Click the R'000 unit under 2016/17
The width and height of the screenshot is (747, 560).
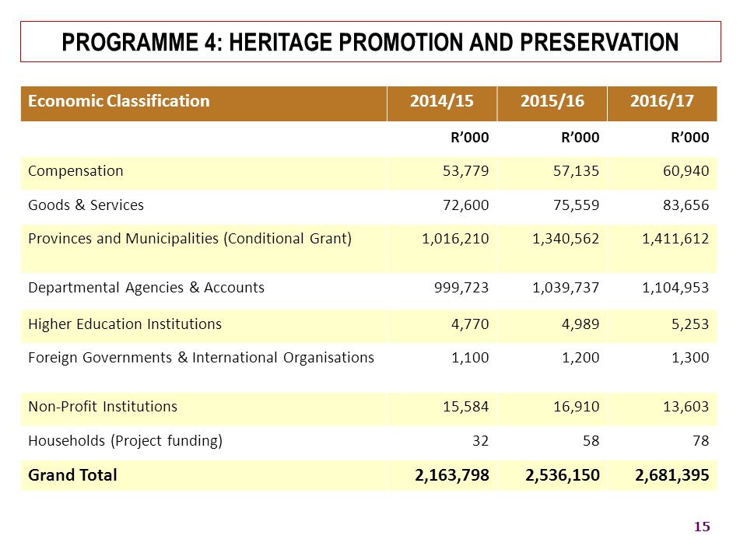coord(690,138)
